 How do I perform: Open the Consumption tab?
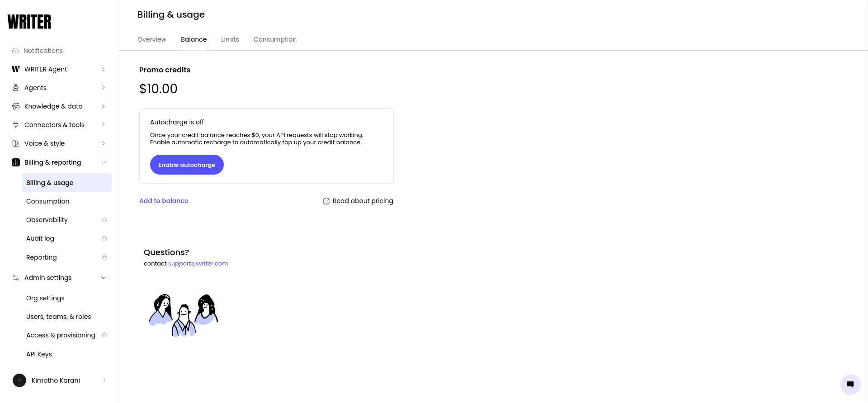[x=275, y=39]
